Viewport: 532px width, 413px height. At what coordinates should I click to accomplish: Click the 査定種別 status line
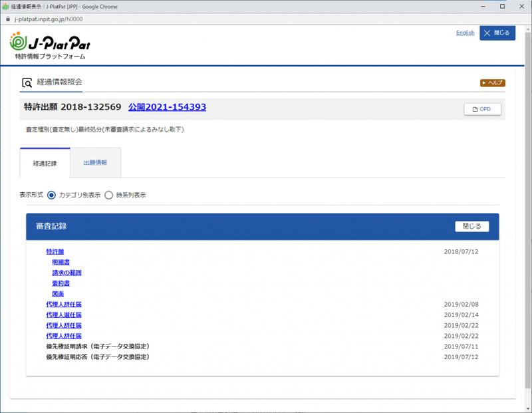click(x=105, y=129)
